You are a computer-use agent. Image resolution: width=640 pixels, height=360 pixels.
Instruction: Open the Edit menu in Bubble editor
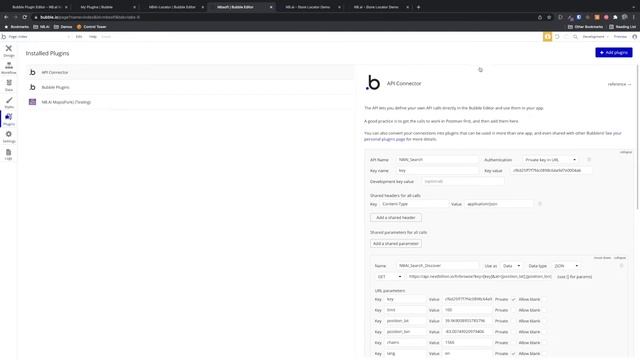79,37
